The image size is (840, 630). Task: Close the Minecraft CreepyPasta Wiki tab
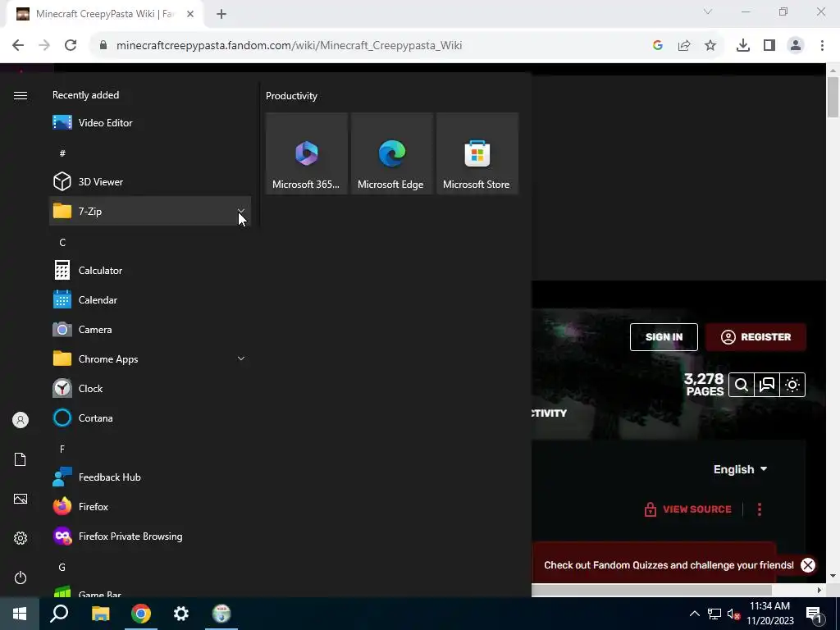[190, 14]
